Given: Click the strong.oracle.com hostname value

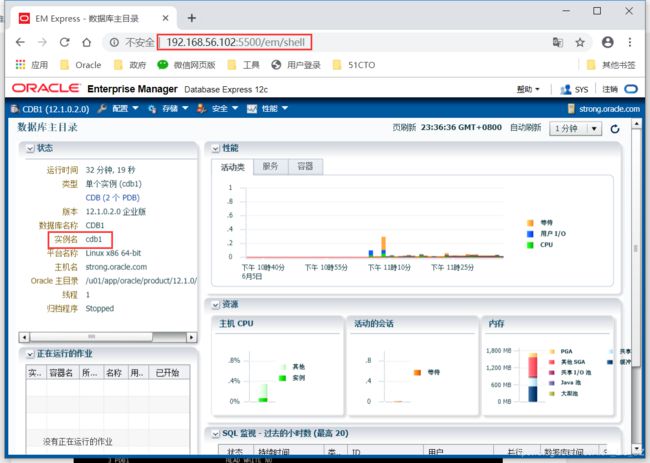Looking at the screenshot, I should click(116, 267).
